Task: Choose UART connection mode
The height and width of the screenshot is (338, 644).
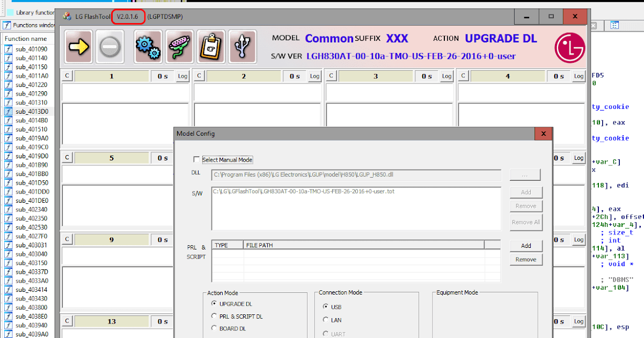Action: [x=326, y=334]
